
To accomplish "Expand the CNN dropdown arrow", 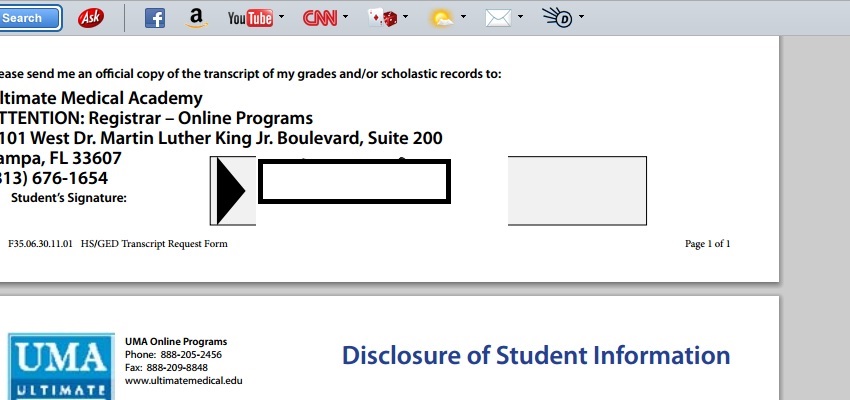I will click(x=346, y=16).
